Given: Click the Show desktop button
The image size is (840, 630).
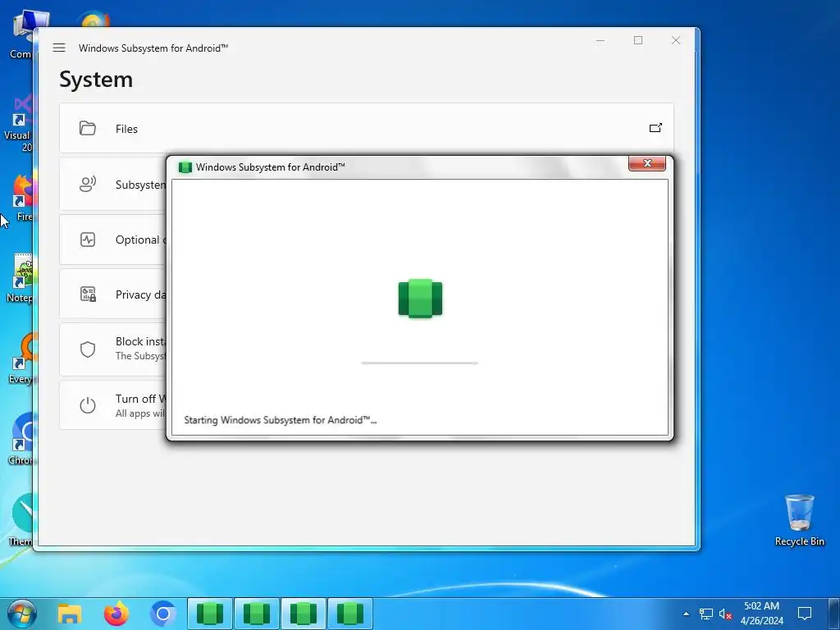Looking at the screenshot, I should [834, 614].
